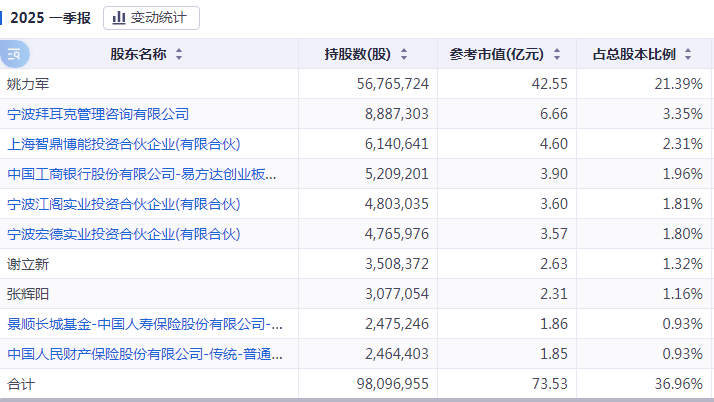This screenshot has width=714, height=402.
Task: Select market value 1.85
Action: pyautogui.click(x=554, y=354)
